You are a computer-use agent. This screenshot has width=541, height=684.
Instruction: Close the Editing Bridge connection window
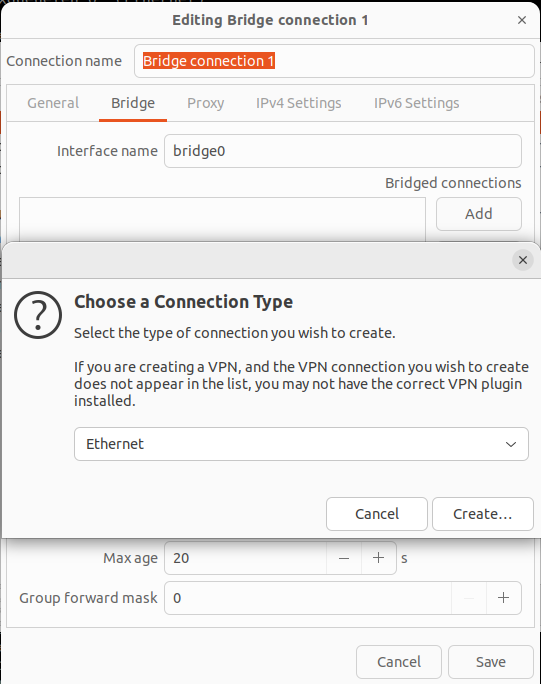tap(522, 20)
